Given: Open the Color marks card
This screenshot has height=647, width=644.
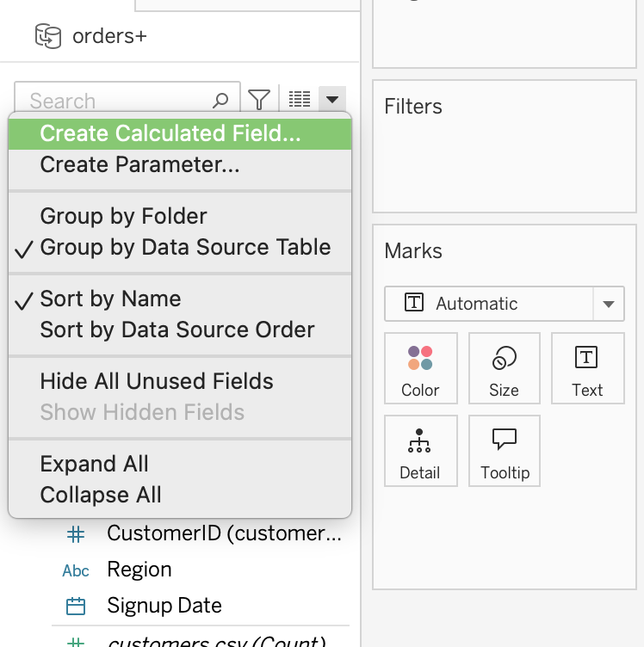Looking at the screenshot, I should point(420,369).
